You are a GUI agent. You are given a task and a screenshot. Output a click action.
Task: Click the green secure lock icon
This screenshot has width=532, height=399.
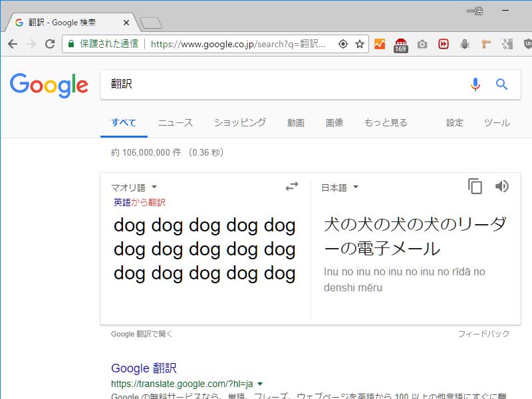(71, 44)
